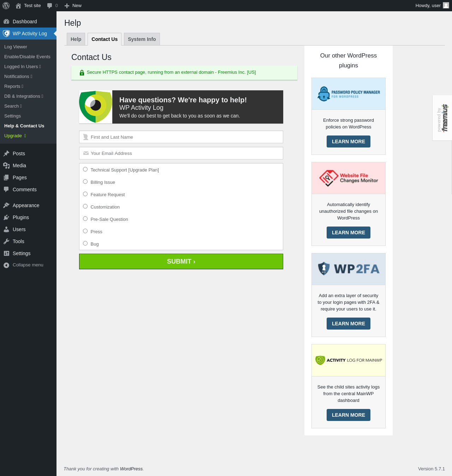The width and height of the screenshot is (452, 476).
Task: Select the Contact Us tab
Action: click(105, 39)
